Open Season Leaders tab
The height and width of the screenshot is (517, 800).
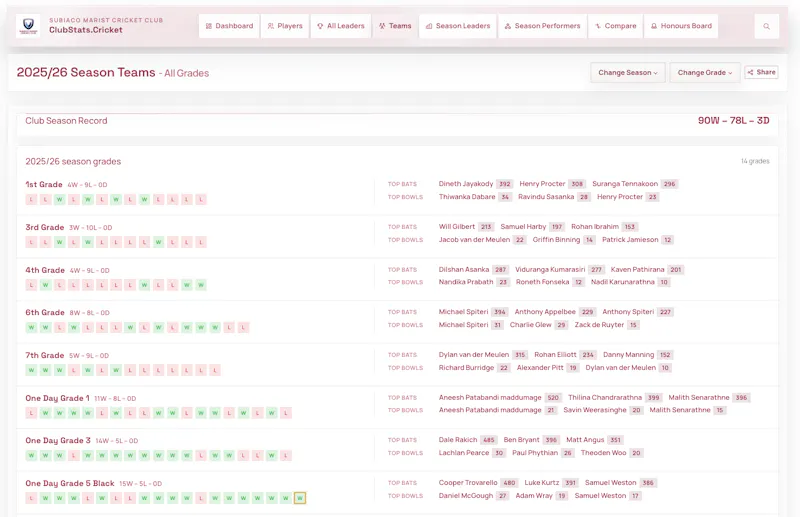[458, 26]
